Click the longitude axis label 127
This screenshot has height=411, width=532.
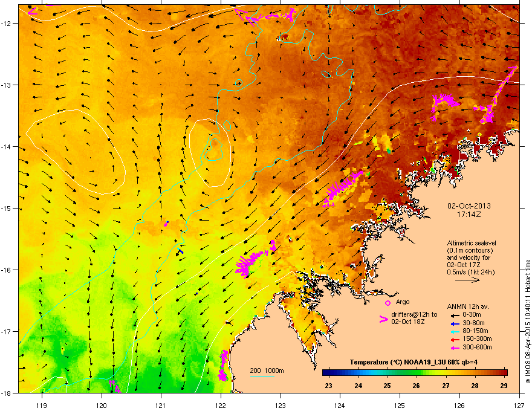coord(519,405)
